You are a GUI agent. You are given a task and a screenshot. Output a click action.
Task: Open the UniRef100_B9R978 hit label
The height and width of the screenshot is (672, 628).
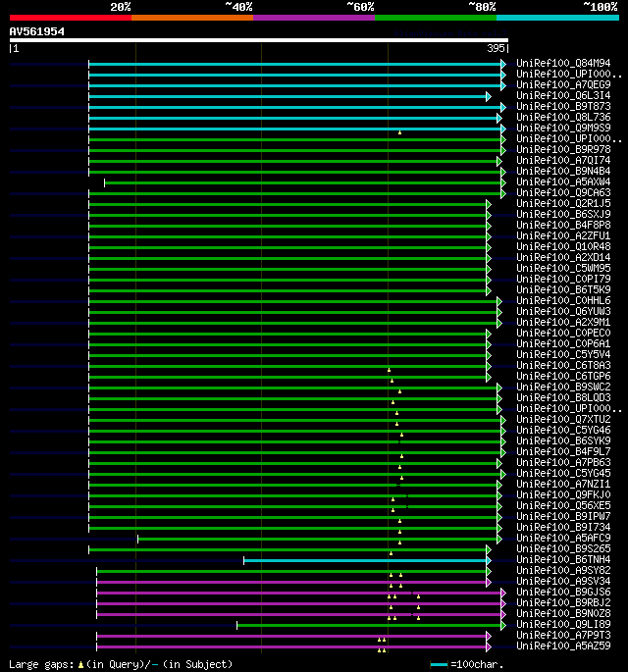(563, 149)
